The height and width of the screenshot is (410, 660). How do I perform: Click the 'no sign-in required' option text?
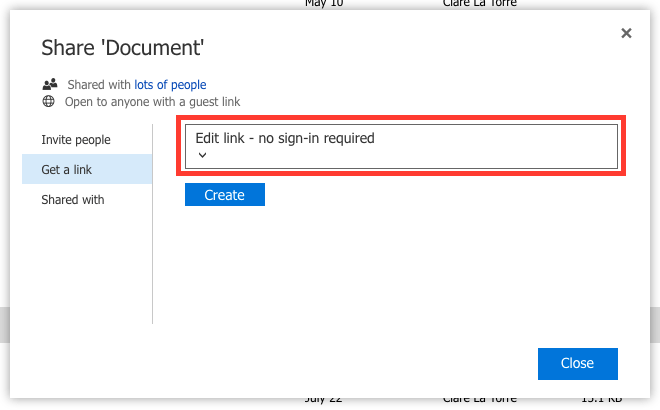(316, 139)
